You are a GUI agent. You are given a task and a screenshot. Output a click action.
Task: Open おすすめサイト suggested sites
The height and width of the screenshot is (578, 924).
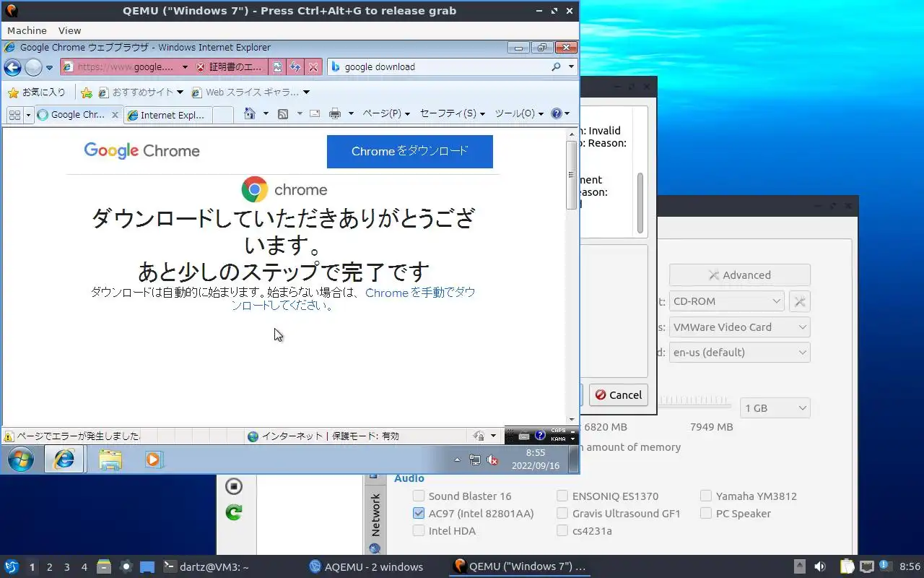coord(141,92)
